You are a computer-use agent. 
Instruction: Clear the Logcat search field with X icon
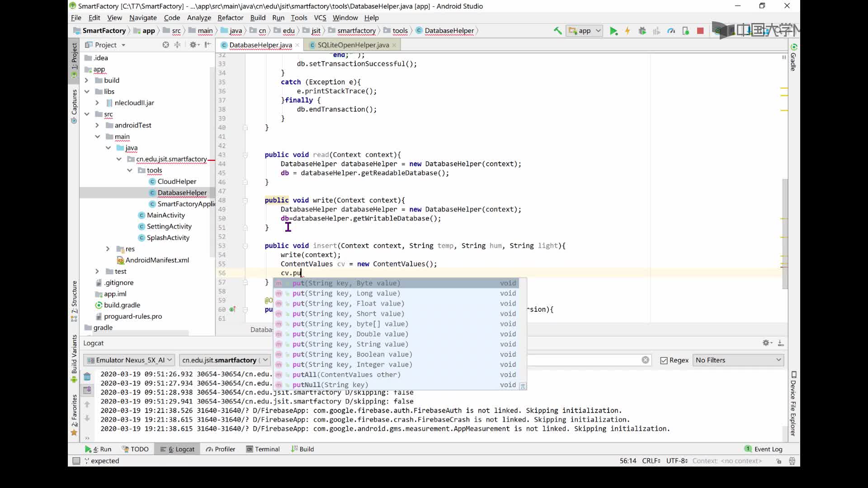tap(645, 360)
